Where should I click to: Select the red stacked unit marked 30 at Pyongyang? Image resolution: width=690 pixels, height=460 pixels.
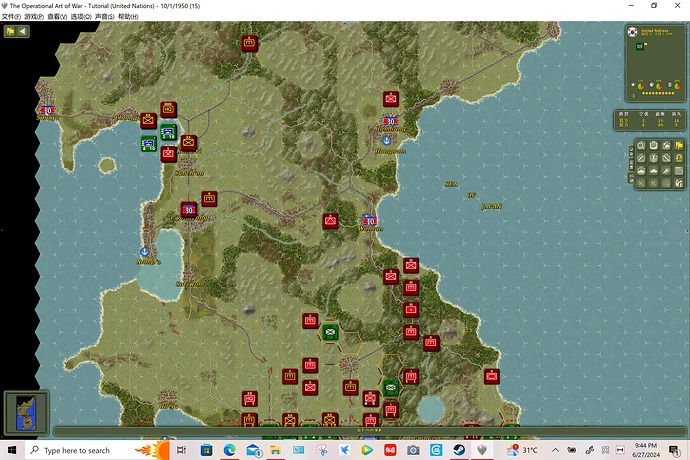[x=189, y=210]
